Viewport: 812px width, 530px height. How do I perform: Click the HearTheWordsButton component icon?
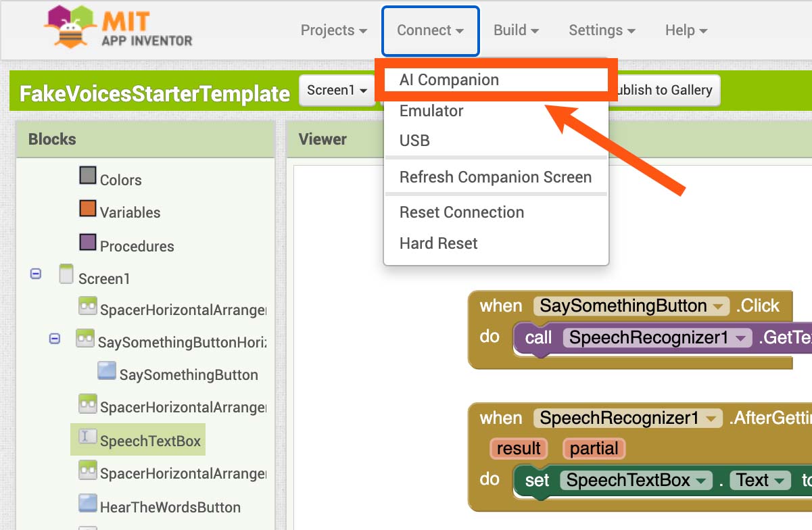coord(88,502)
